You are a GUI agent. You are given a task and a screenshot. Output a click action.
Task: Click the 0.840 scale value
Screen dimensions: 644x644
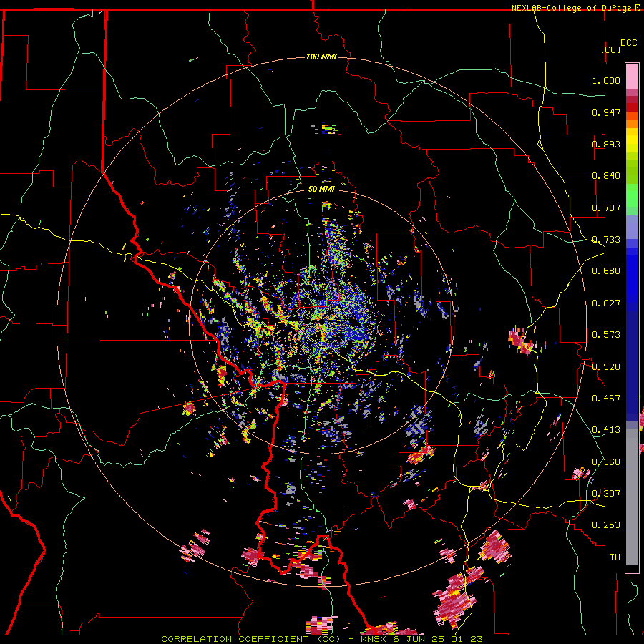click(606, 176)
